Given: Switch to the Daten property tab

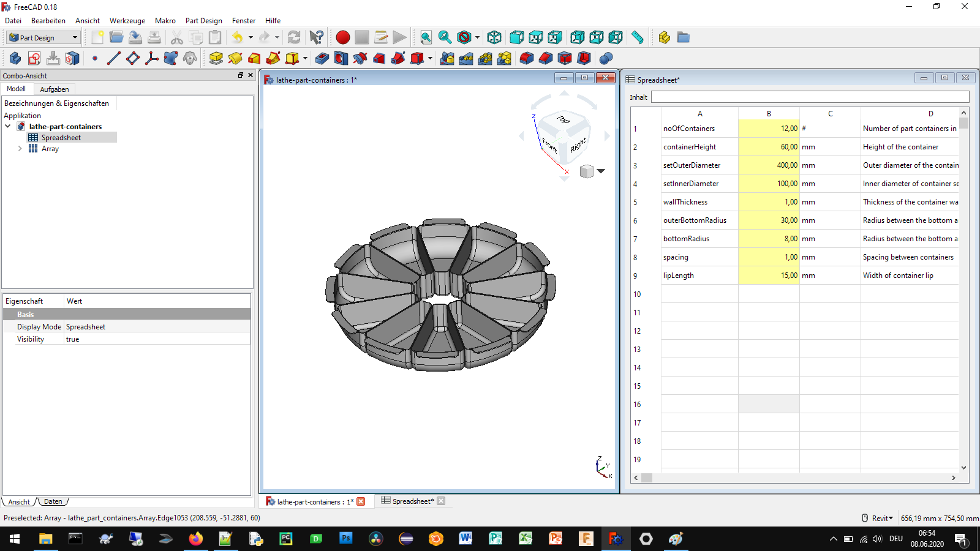Looking at the screenshot, I should [x=53, y=501].
